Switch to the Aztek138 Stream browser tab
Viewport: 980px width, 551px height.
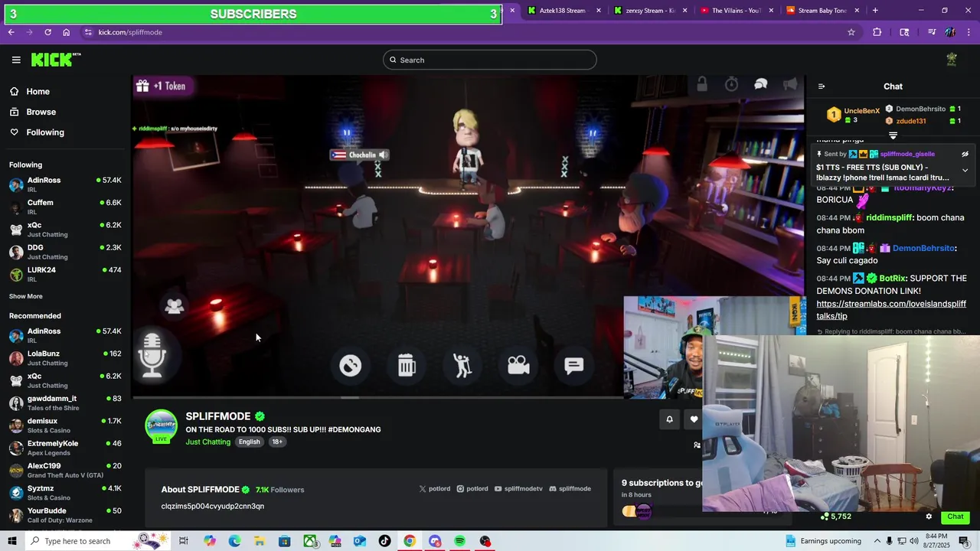pyautogui.click(x=562, y=11)
